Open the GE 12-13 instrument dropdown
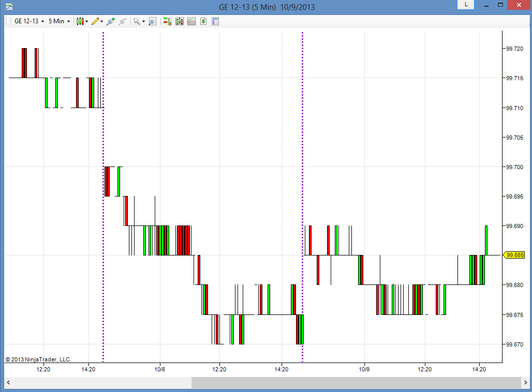The image size is (532, 392). (x=29, y=21)
